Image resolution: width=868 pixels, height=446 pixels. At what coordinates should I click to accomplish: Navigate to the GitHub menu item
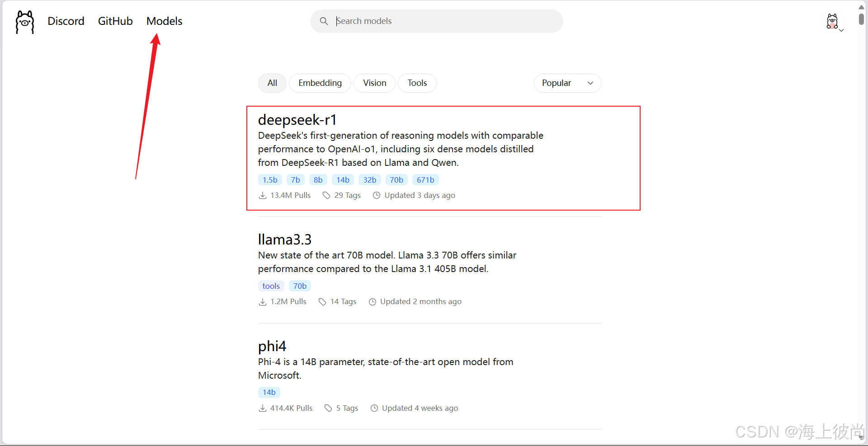point(115,21)
